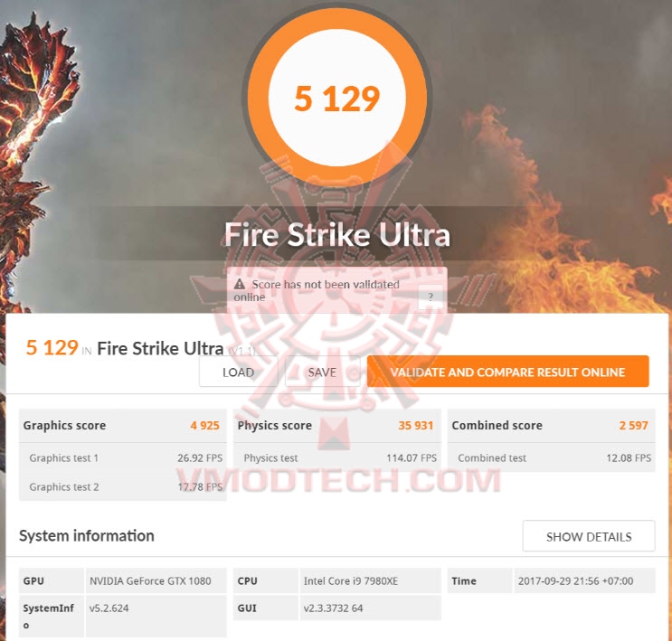Select the NVIDIA GeForce GTX 1080 field
The width and height of the screenshot is (672, 641).
click(x=156, y=581)
